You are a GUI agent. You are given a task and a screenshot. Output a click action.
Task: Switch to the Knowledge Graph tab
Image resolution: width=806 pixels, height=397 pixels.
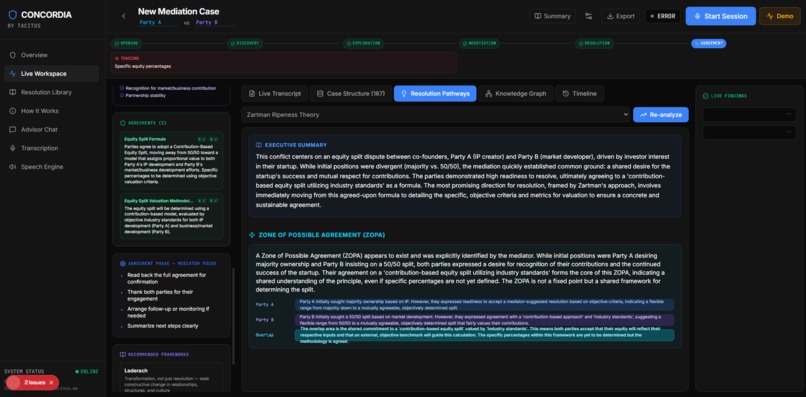516,94
